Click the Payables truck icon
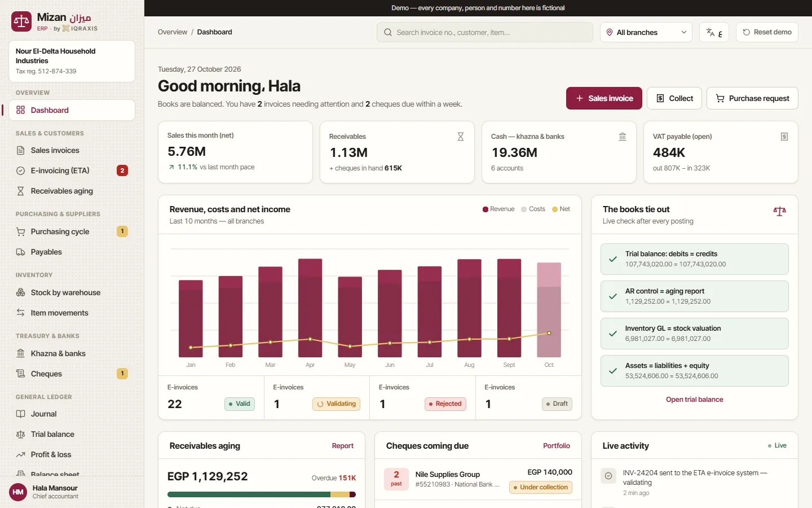This screenshot has width=812, height=508. tap(21, 252)
